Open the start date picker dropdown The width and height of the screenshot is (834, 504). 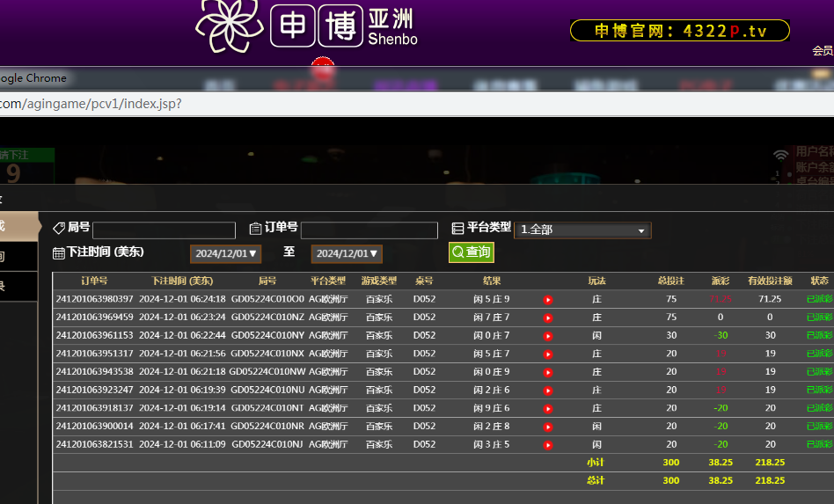(x=224, y=253)
